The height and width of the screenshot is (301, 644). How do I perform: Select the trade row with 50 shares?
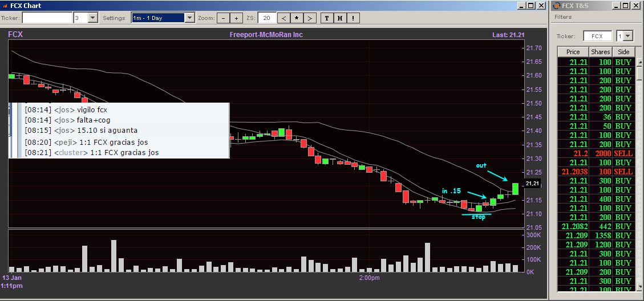pos(596,126)
